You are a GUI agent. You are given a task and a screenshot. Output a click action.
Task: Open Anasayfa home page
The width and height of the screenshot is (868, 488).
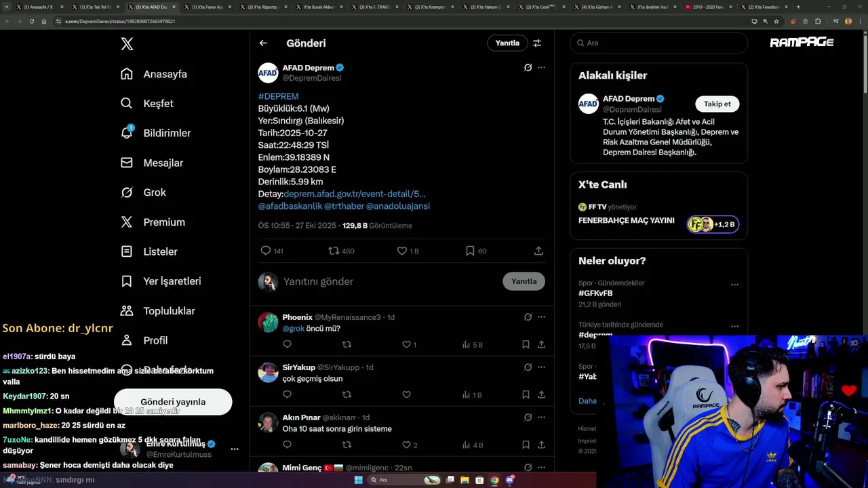[x=154, y=74]
